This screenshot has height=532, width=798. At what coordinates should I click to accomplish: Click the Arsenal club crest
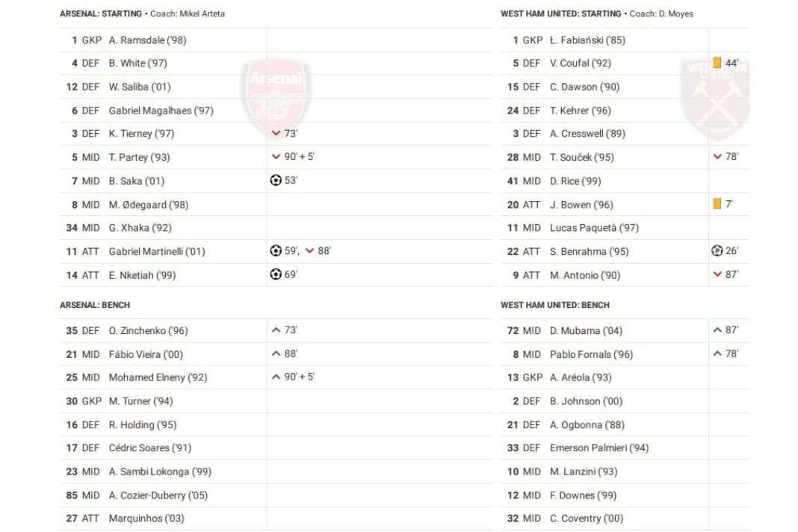tap(276, 93)
